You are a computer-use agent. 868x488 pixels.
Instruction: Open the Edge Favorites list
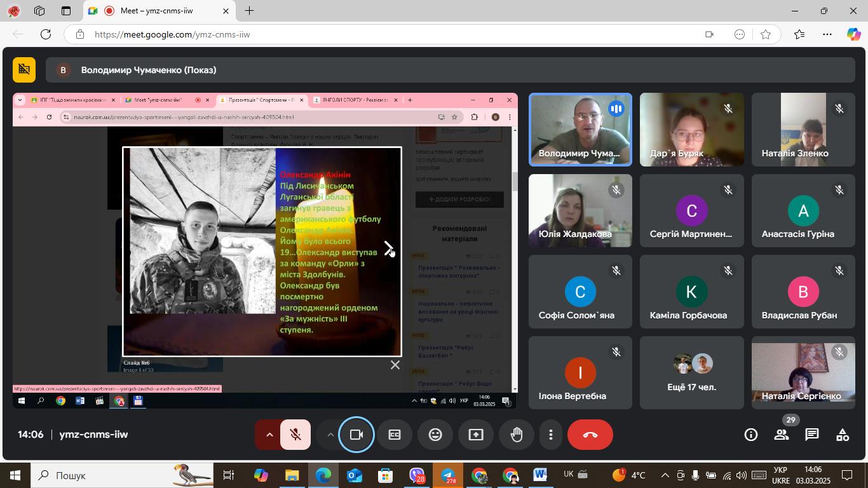click(x=799, y=34)
